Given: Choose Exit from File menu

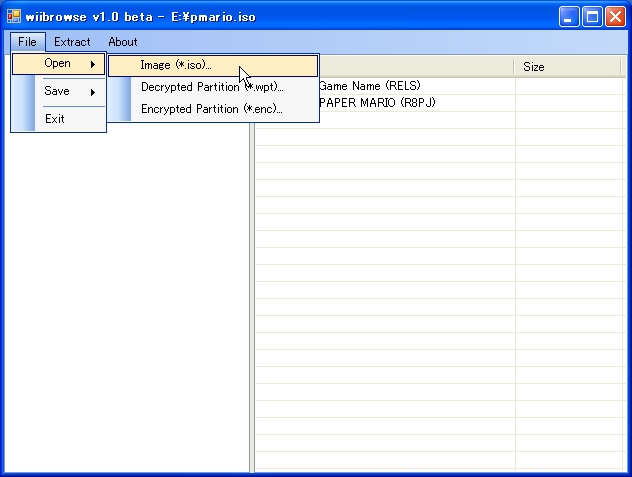Looking at the screenshot, I should [59, 119].
